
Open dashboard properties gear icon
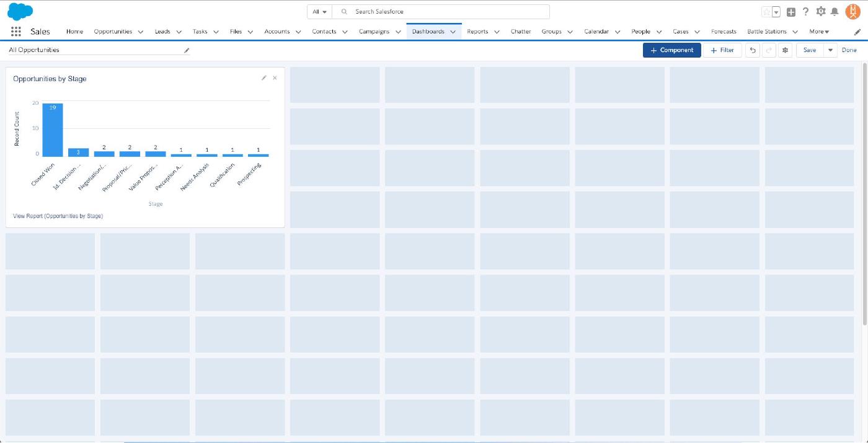[x=785, y=50]
